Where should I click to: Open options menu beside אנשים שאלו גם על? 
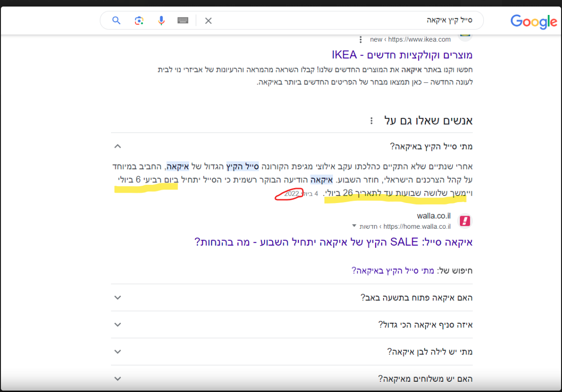[x=371, y=121]
